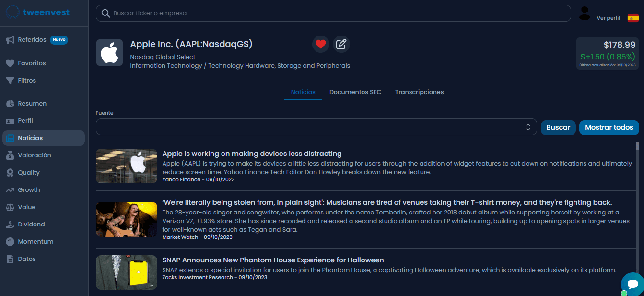
Task: Click the edit pencil icon beside Apple
Action: (x=341, y=44)
